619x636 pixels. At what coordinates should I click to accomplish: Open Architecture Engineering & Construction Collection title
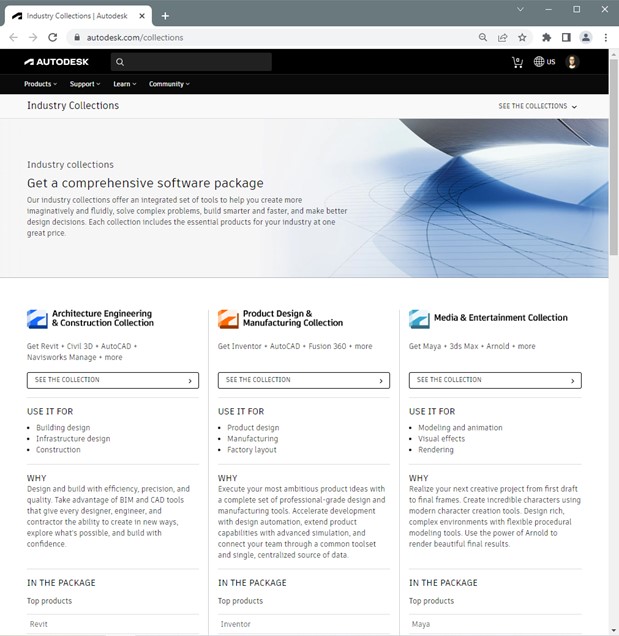coord(103,318)
